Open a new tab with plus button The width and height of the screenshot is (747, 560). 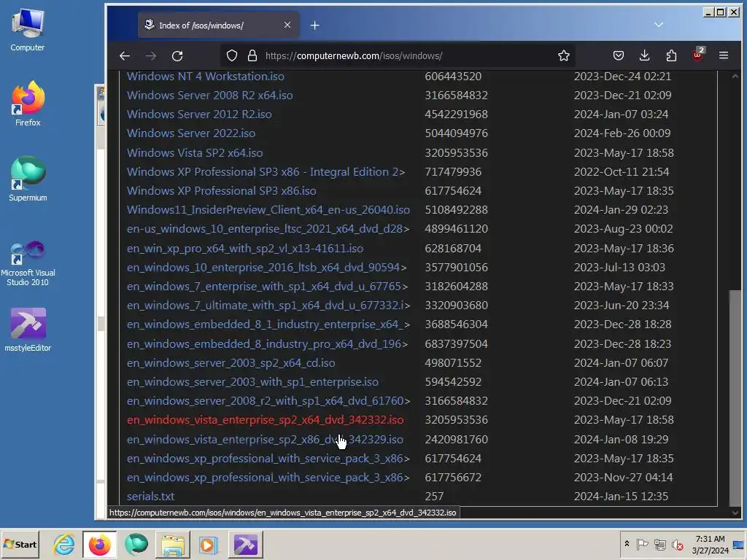pyautogui.click(x=315, y=26)
